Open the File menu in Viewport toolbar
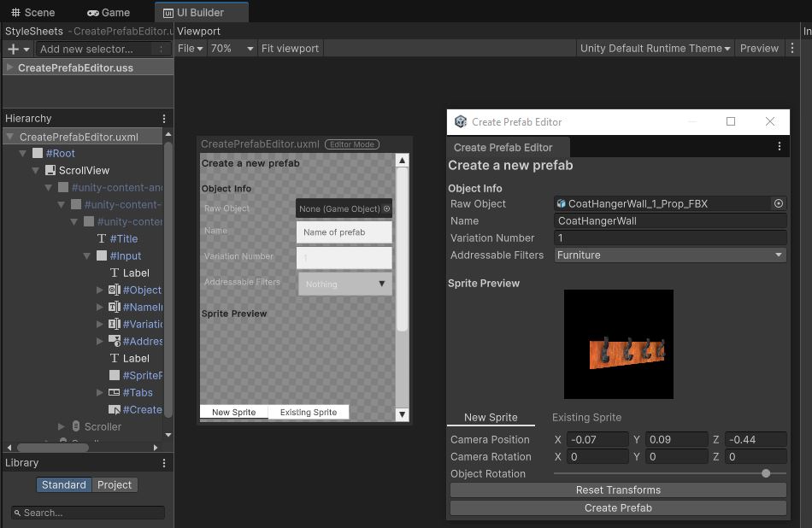 click(x=190, y=49)
